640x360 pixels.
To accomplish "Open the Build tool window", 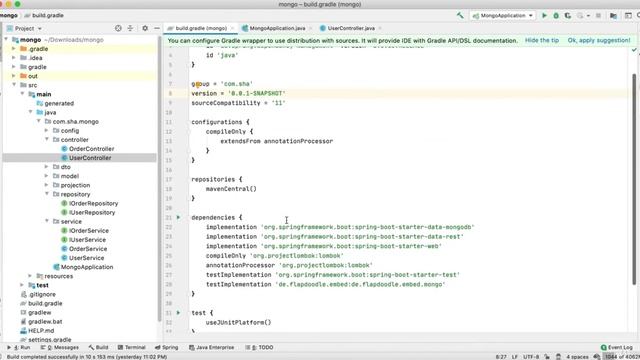I will [98, 347].
